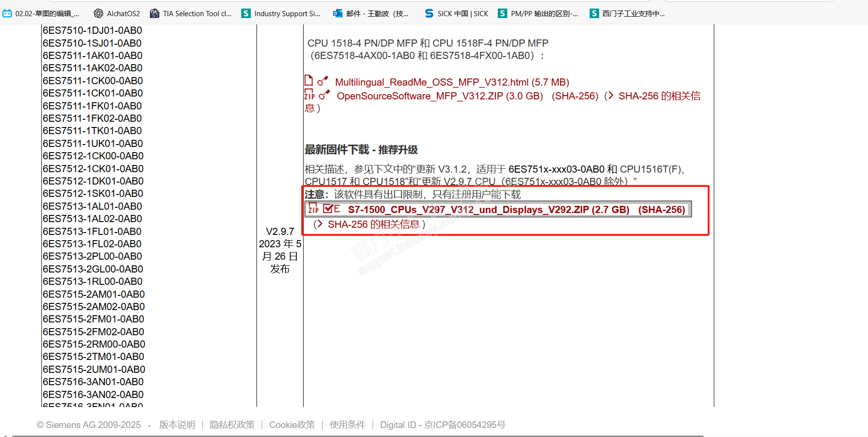Download OpenSourceSoftware_MFP_V312.ZIP
Image resolution: width=868 pixels, height=437 pixels.
coord(440,96)
